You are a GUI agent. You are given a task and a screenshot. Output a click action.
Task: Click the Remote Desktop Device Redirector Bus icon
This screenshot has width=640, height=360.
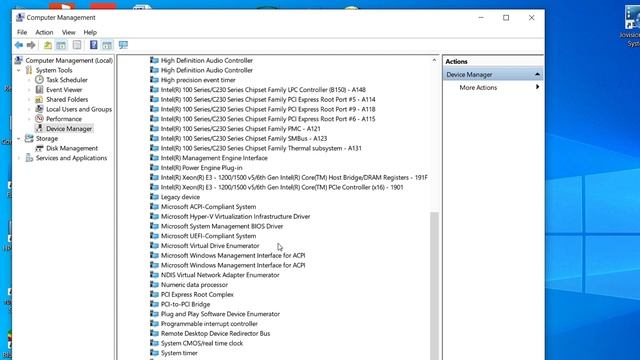154,333
